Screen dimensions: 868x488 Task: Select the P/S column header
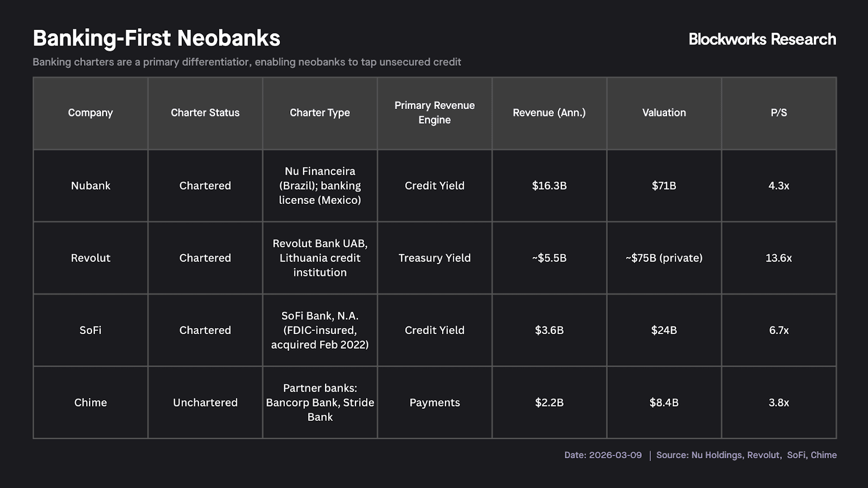[x=778, y=113]
